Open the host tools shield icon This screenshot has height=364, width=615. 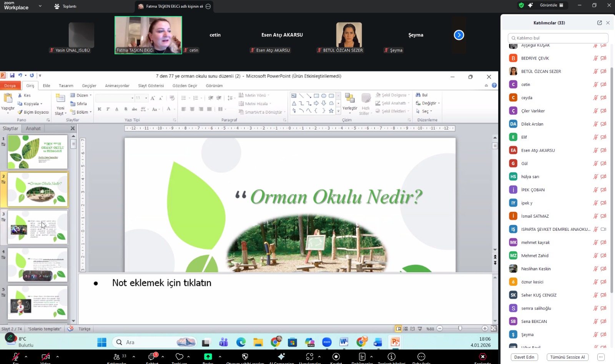coord(245,357)
